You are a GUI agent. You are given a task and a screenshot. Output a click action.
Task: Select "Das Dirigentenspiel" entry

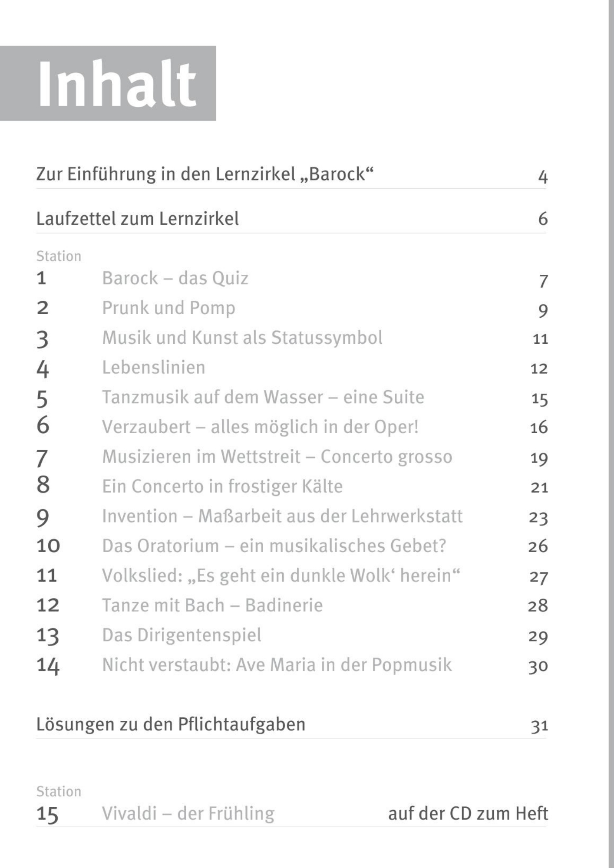[182, 635]
